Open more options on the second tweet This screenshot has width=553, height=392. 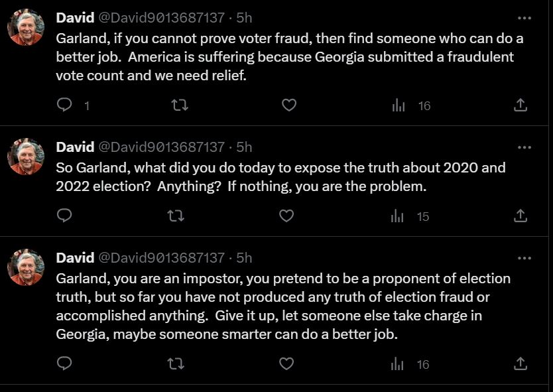(x=524, y=147)
